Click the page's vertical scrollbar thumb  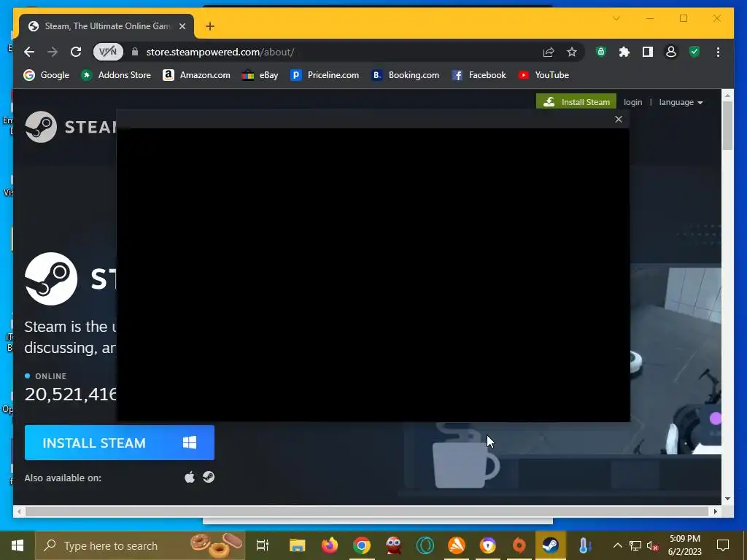pos(727,125)
